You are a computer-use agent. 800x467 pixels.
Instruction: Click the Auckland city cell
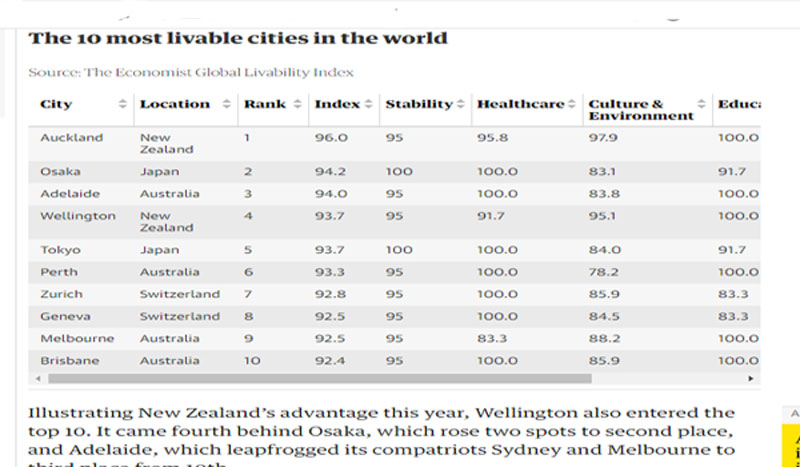pos(71,137)
